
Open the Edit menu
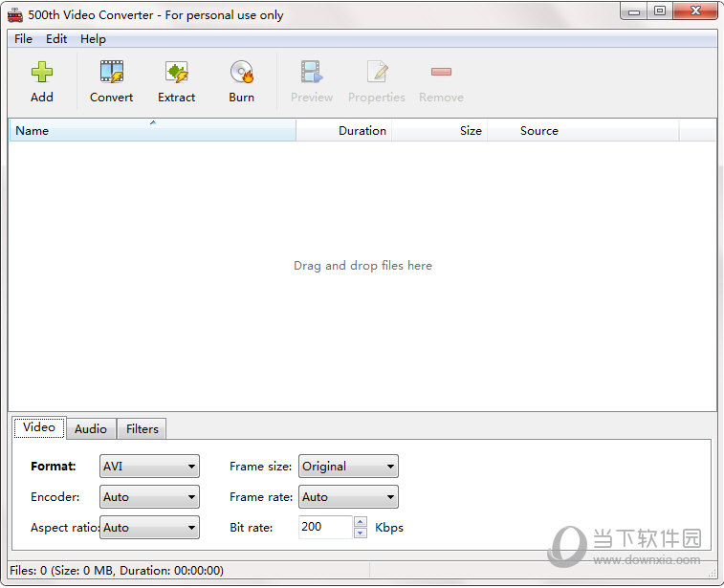(x=56, y=39)
